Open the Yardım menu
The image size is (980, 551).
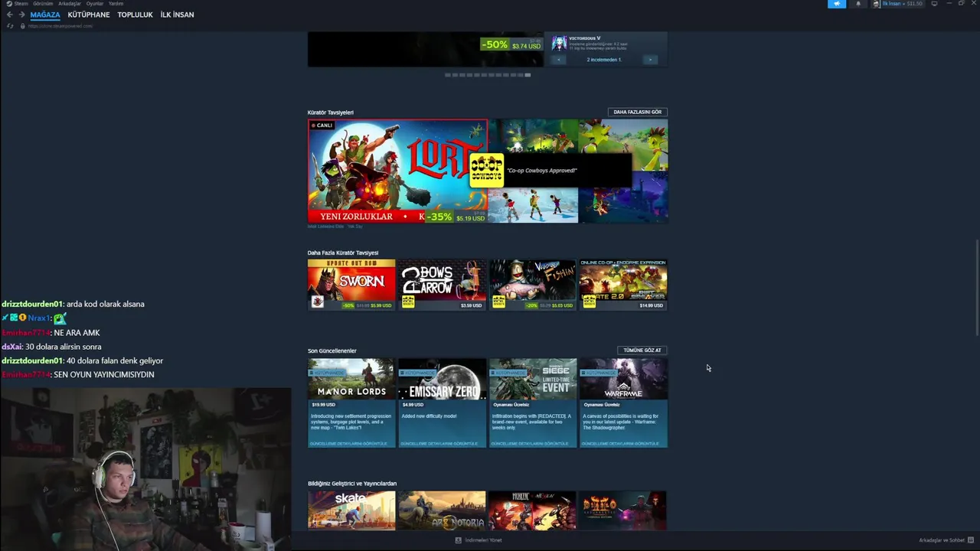point(116,4)
